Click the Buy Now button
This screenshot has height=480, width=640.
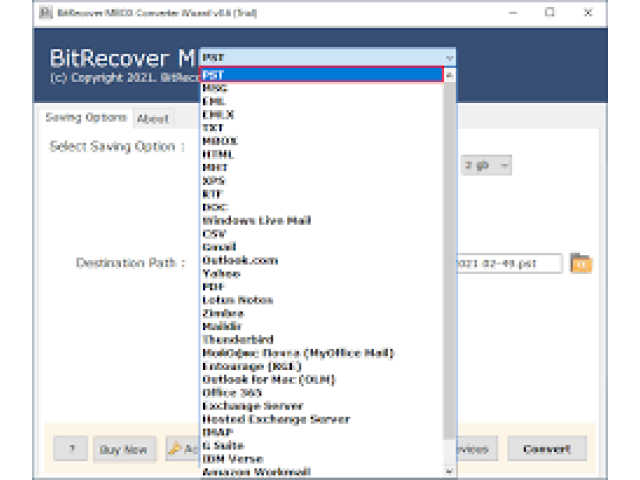tap(125, 449)
